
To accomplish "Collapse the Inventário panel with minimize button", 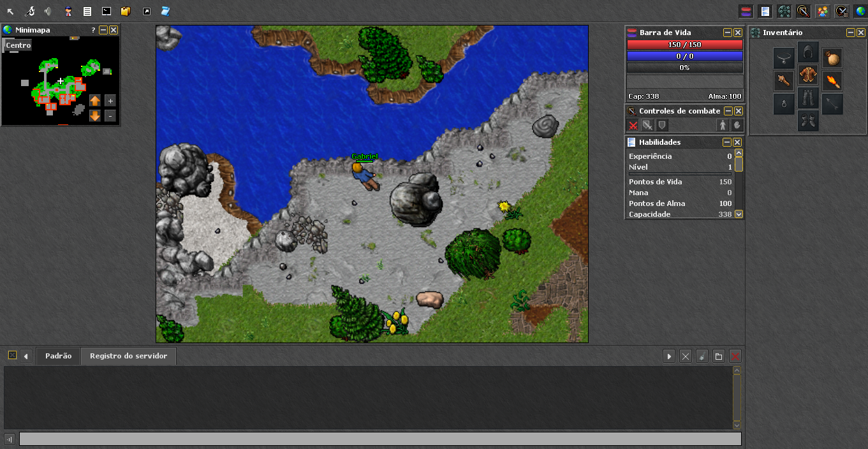I will [x=851, y=33].
